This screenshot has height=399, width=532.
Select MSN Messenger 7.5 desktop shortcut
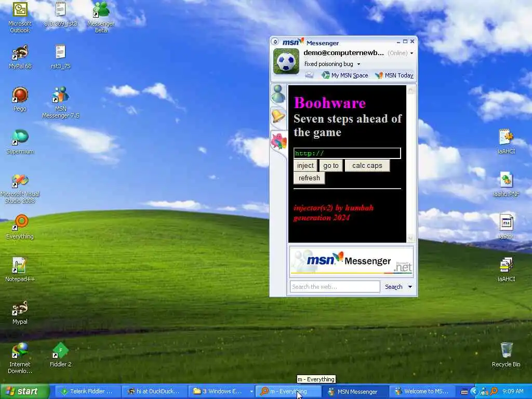click(x=60, y=102)
